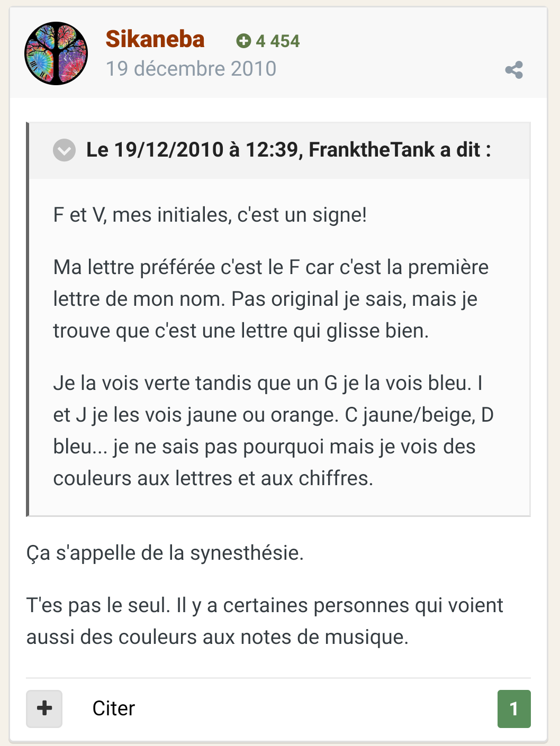The image size is (560, 746).
Task: Click the 4 454 reputation score
Action: click(x=278, y=41)
